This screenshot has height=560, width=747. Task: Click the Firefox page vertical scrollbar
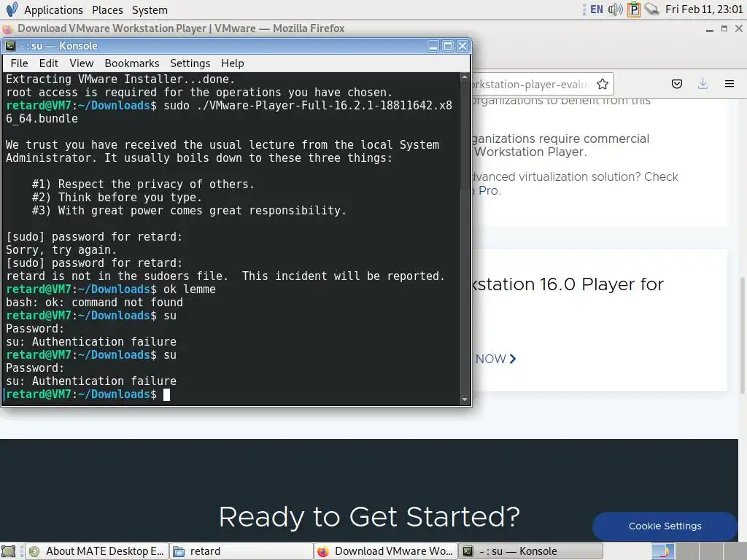(742, 335)
